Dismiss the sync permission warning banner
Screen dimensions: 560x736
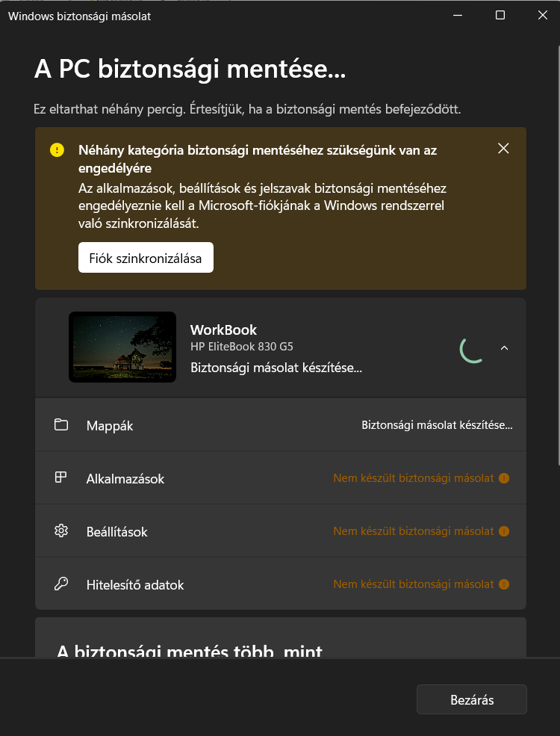click(503, 149)
